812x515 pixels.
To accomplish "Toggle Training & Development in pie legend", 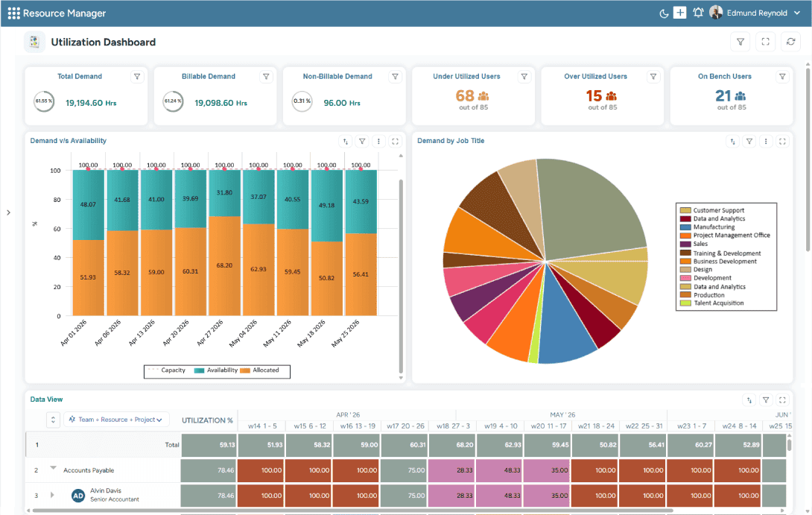I will [x=720, y=253].
